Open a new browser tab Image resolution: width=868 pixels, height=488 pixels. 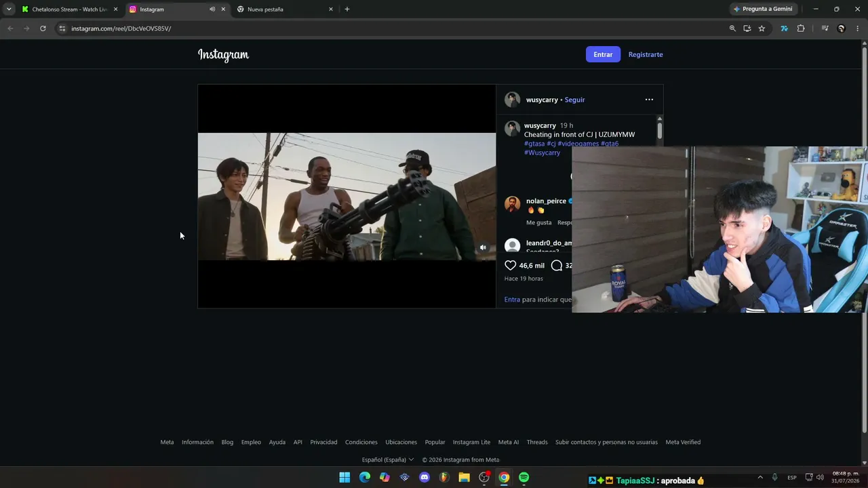pos(347,9)
